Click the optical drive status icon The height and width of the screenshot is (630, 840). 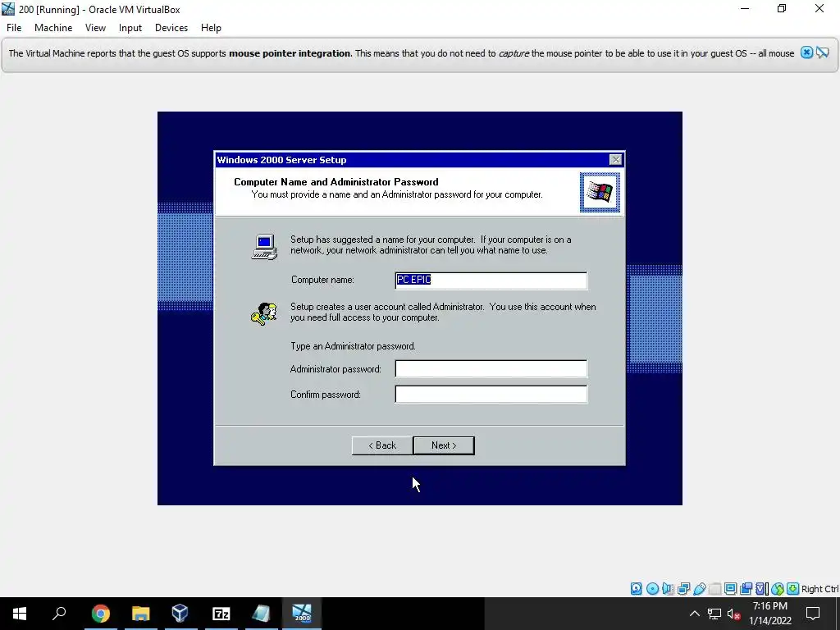pyautogui.click(x=652, y=589)
